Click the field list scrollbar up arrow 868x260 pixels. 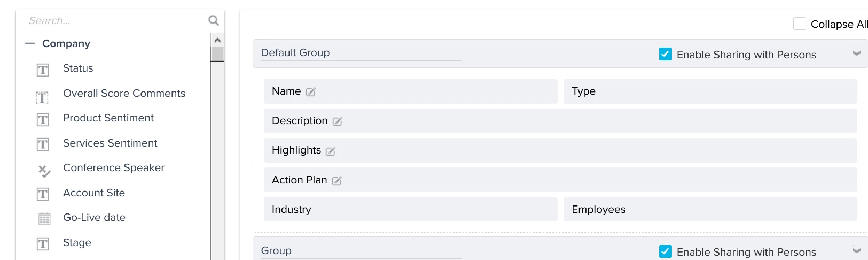217,40
